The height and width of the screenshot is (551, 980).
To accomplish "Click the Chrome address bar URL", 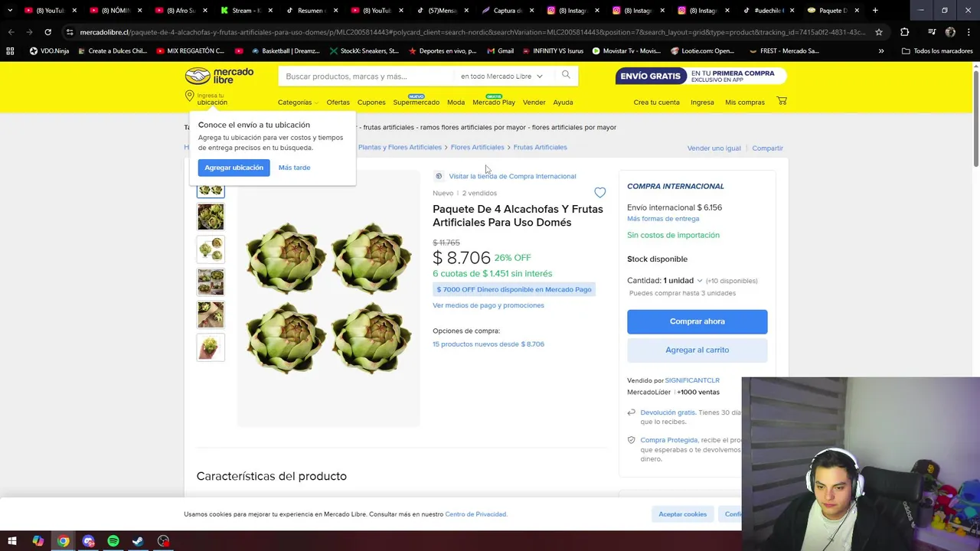I will coord(472,32).
